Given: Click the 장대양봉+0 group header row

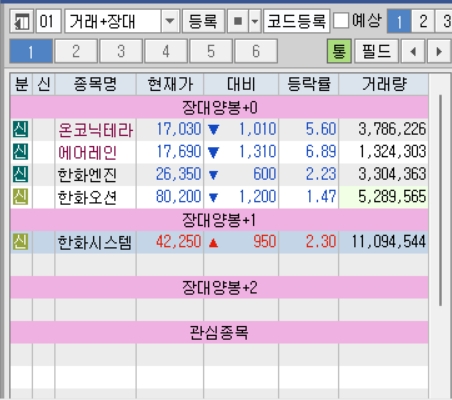Looking at the screenshot, I should click(x=219, y=107).
